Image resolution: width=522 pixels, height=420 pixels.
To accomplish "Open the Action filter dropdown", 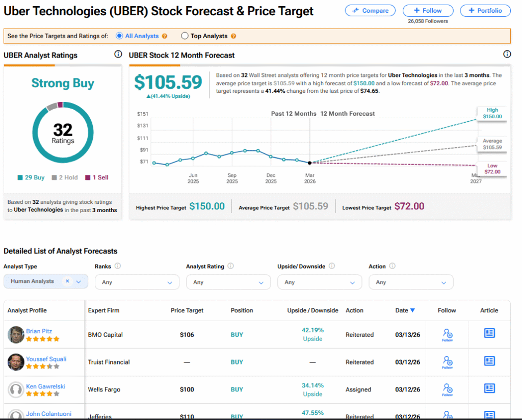I will [x=410, y=282].
